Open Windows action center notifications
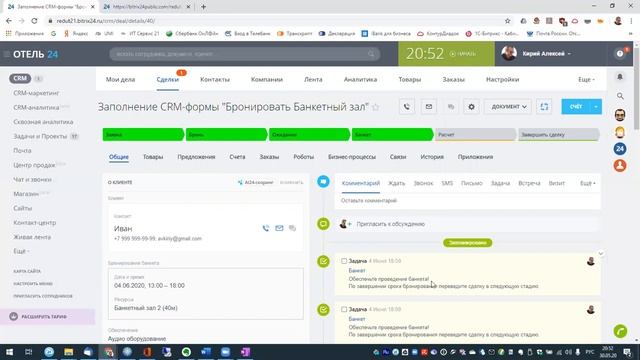640x360 pixels. [627, 352]
